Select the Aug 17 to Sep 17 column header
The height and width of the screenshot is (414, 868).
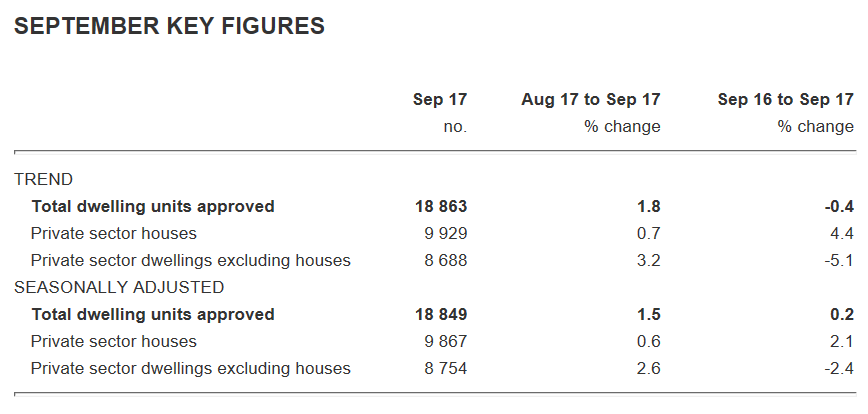590,99
